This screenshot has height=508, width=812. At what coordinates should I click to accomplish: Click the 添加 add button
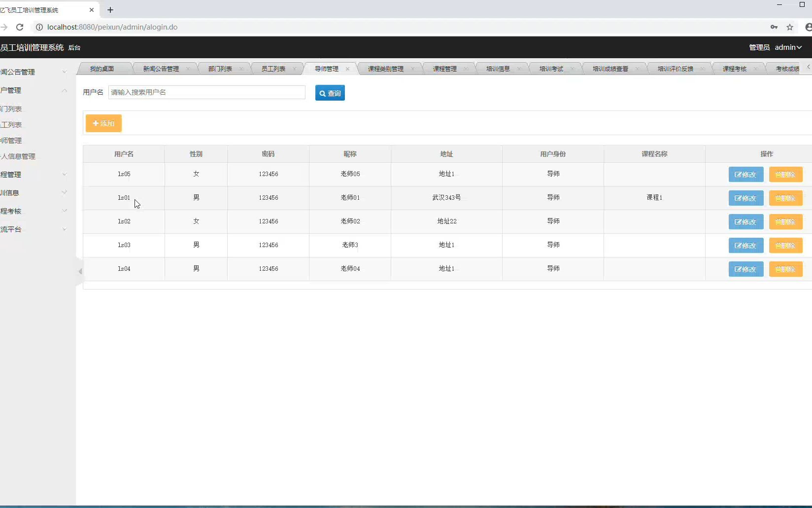coord(103,123)
